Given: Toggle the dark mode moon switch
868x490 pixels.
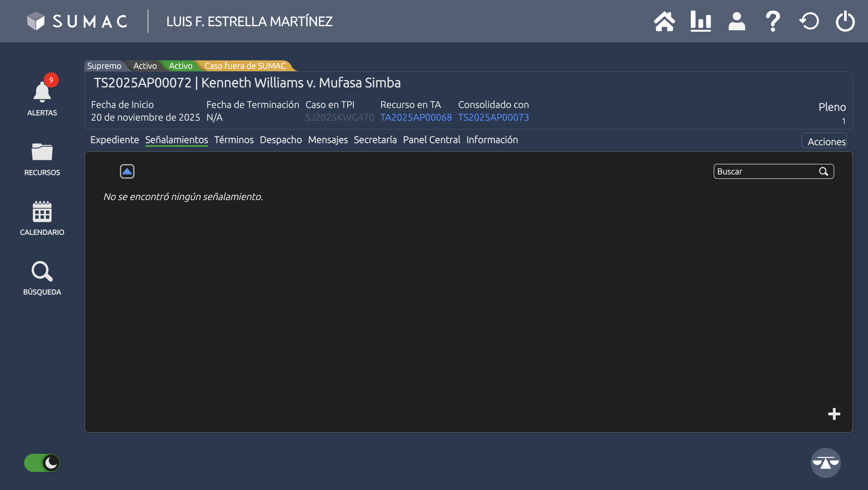Looking at the screenshot, I should [42, 463].
